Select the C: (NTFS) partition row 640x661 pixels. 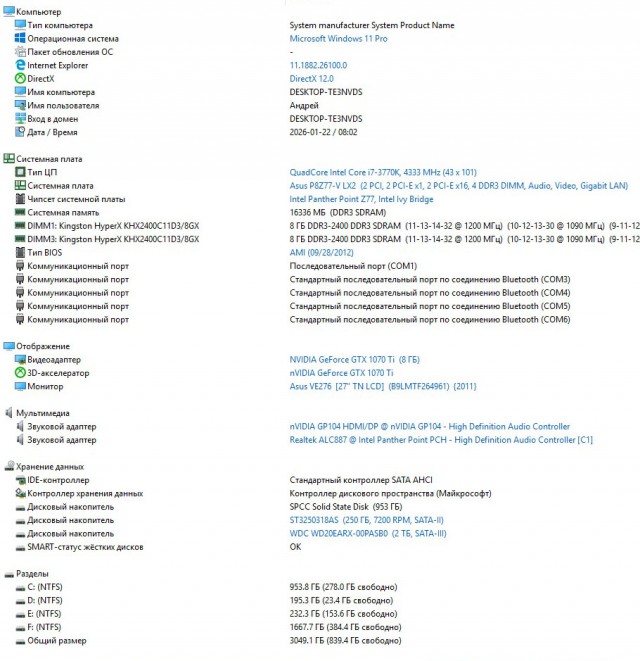pyautogui.click(x=45, y=587)
